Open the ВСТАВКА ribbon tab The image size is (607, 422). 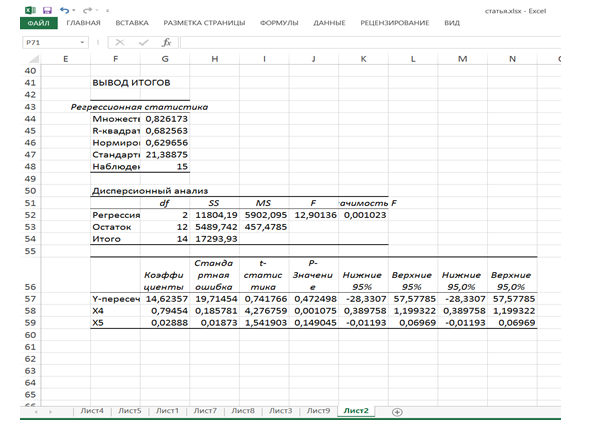pyautogui.click(x=132, y=22)
